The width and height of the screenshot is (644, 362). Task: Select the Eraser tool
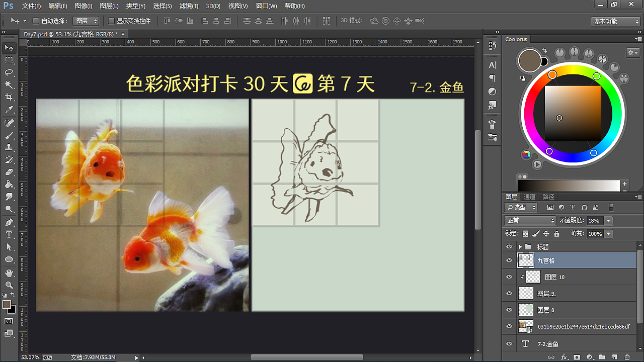point(9,172)
